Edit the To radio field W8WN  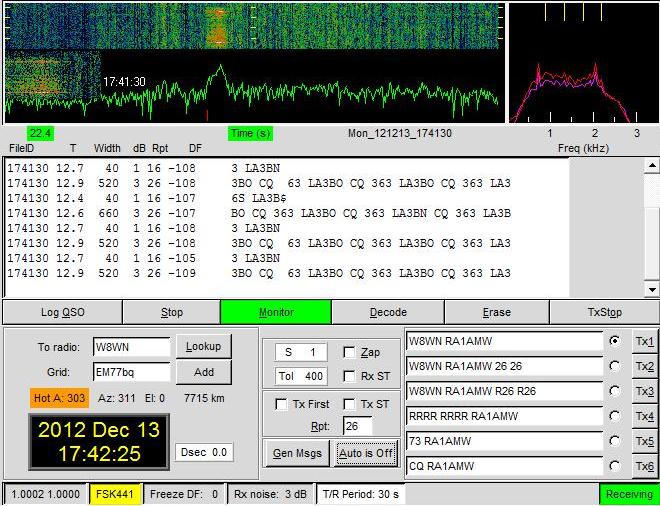(x=132, y=347)
